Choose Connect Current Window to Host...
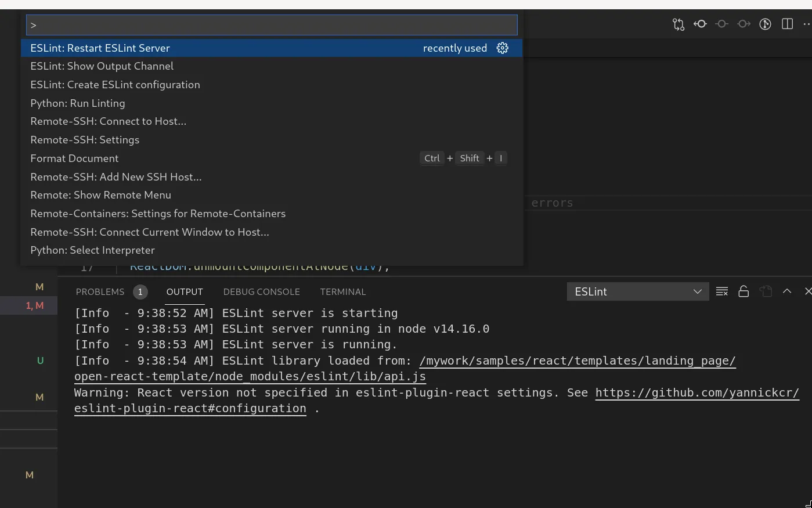Screen dimensions: 812x508 coord(272,232)
